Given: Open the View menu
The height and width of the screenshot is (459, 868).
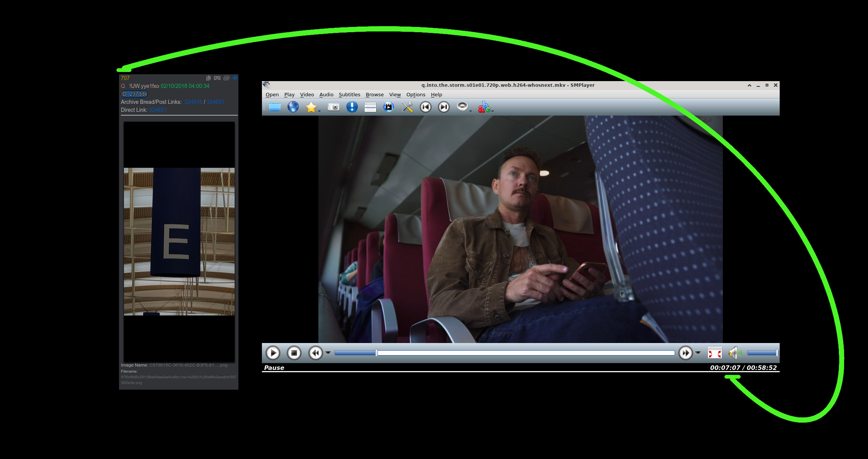Looking at the screenshot, I should click(x=395, y=95).
